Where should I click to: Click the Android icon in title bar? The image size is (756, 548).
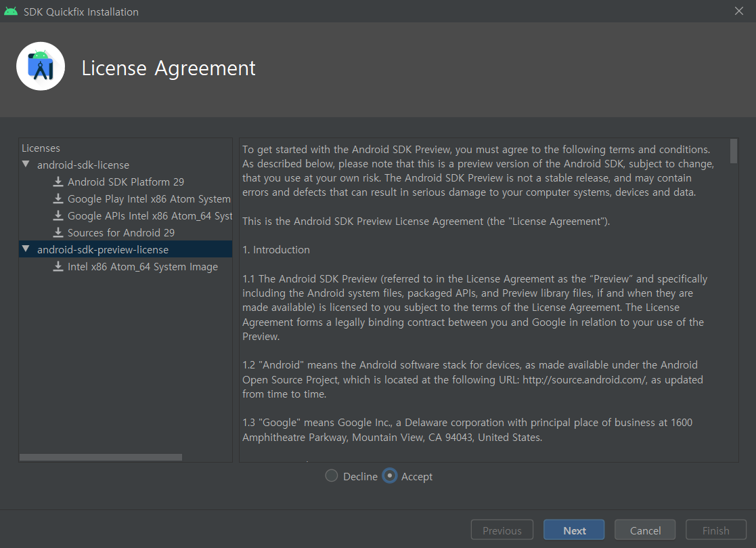[x=11, y=11]
